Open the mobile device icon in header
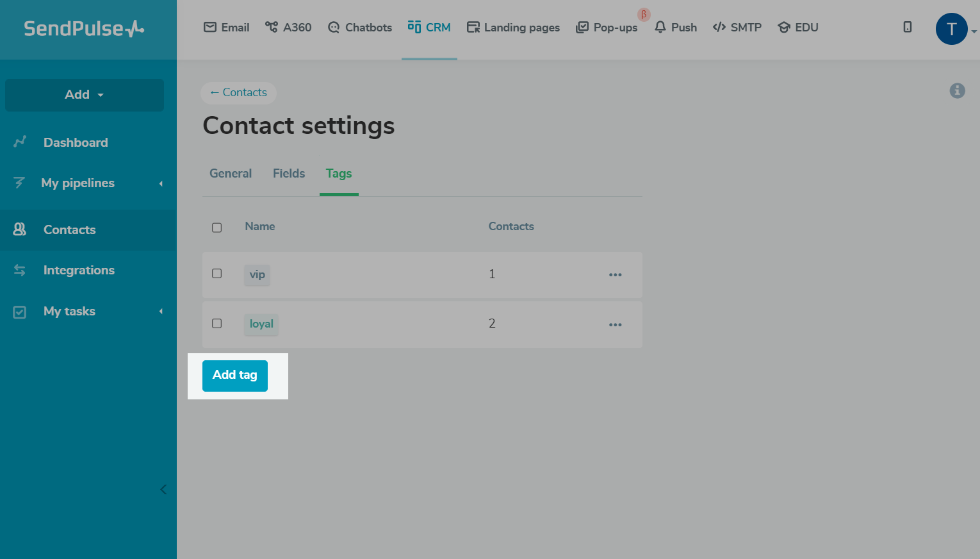The width and height of the screenshot is (980, 559). pos(907,27)
